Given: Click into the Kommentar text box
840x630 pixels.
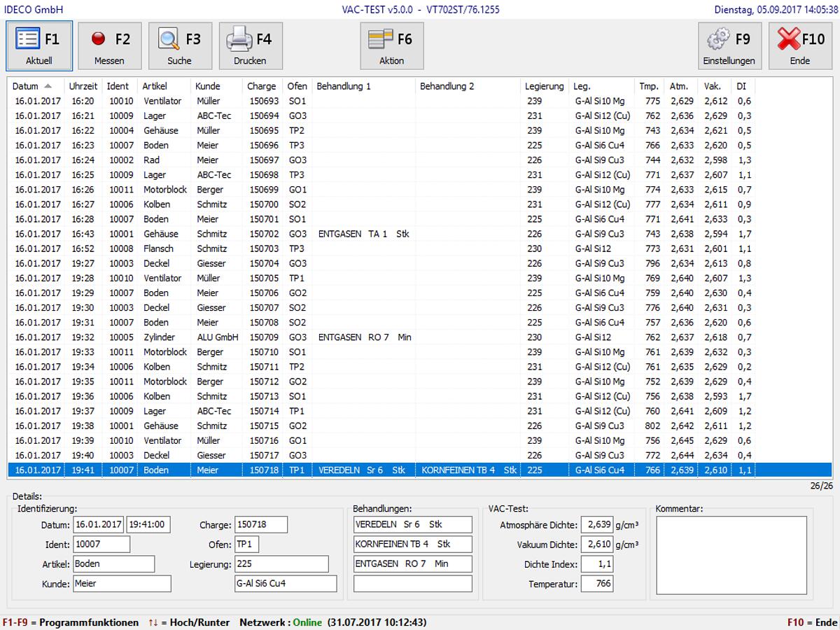Looking at the screenshot, I should tap(731, 554).
